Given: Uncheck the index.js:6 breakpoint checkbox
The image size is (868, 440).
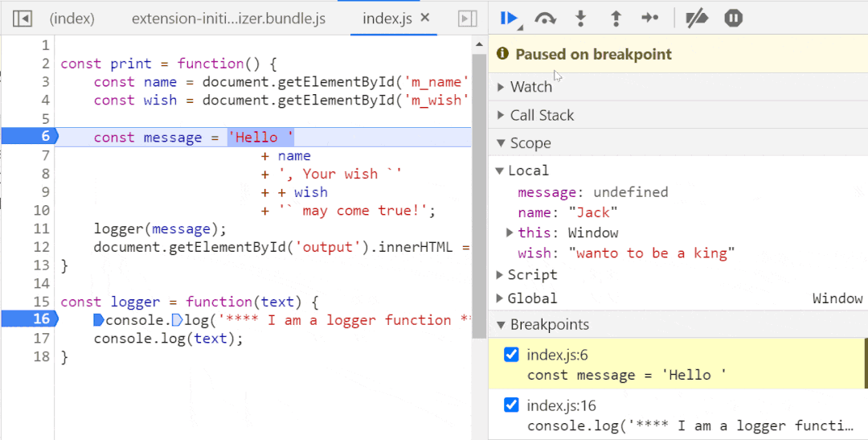Looking at the screenshot, I should tap(511, 355).
